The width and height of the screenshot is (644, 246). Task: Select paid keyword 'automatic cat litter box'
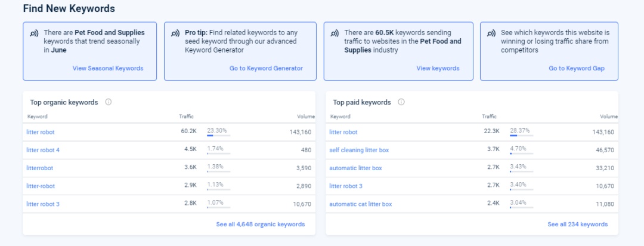(x=361, y=204)
